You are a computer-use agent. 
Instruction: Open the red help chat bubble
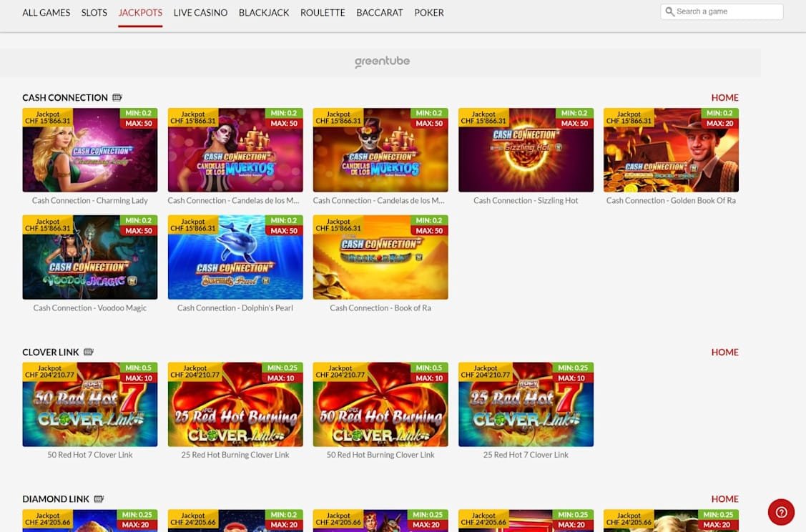point(781,512)
